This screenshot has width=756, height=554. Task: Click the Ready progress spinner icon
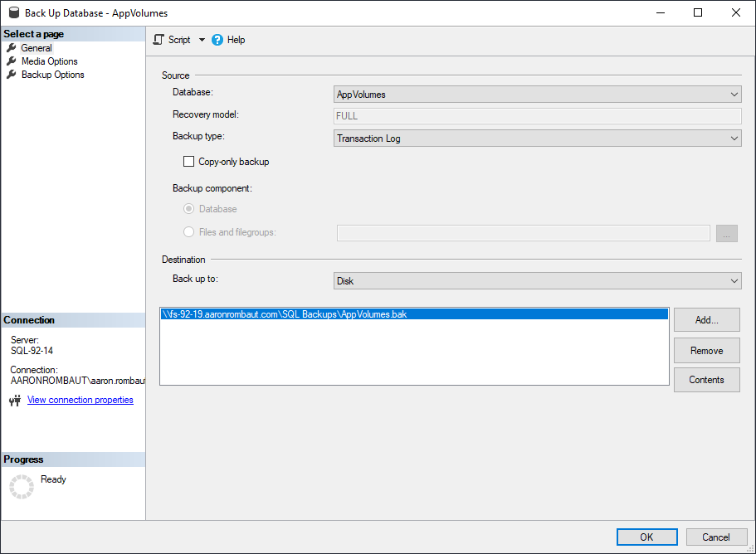click(x=22, y=488)
